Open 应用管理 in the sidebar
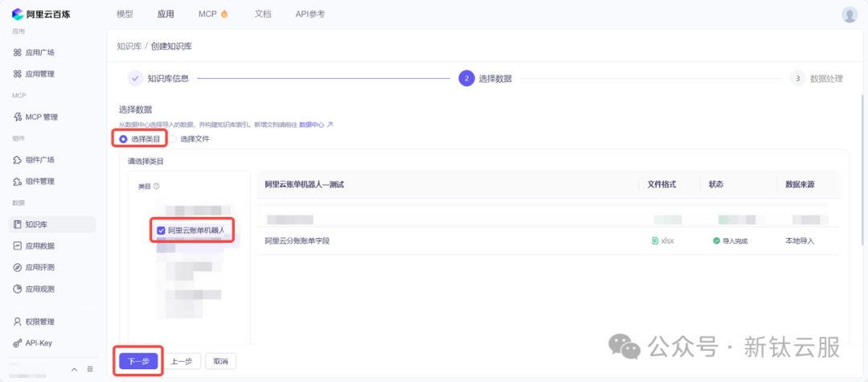868x382 pixels. click(x=34, y=74)
